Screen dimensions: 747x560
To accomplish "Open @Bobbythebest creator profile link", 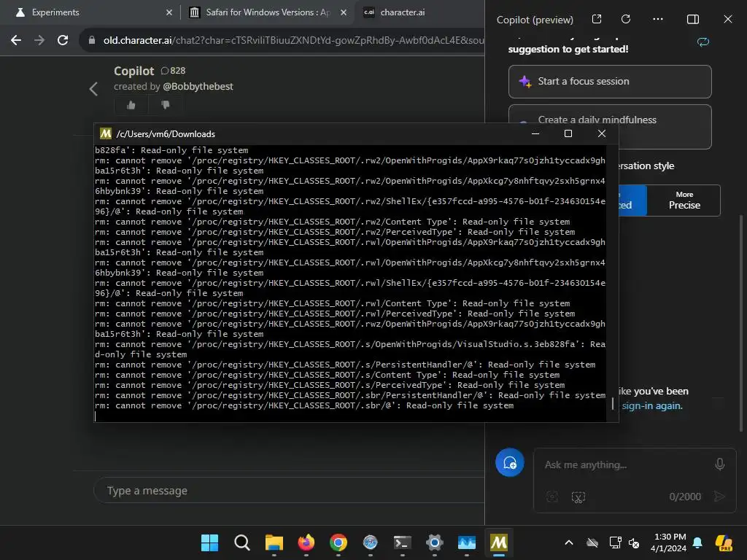I will click(x=198, y=86).
